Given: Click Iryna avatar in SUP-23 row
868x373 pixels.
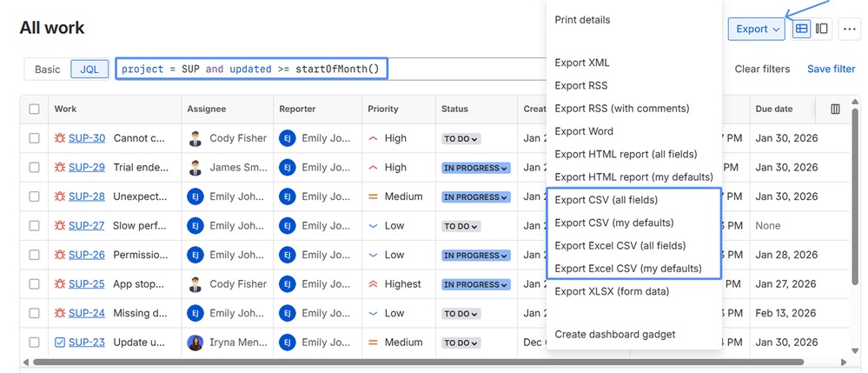Looking at the screenshot, I should click(195, 343).
